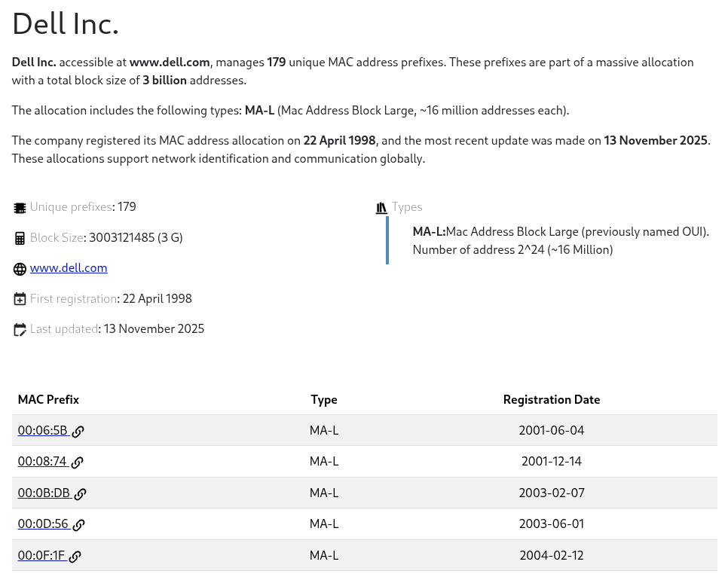
Task: Open MAC prefix 00:06:5B link
Action: [x=43, y=431]
